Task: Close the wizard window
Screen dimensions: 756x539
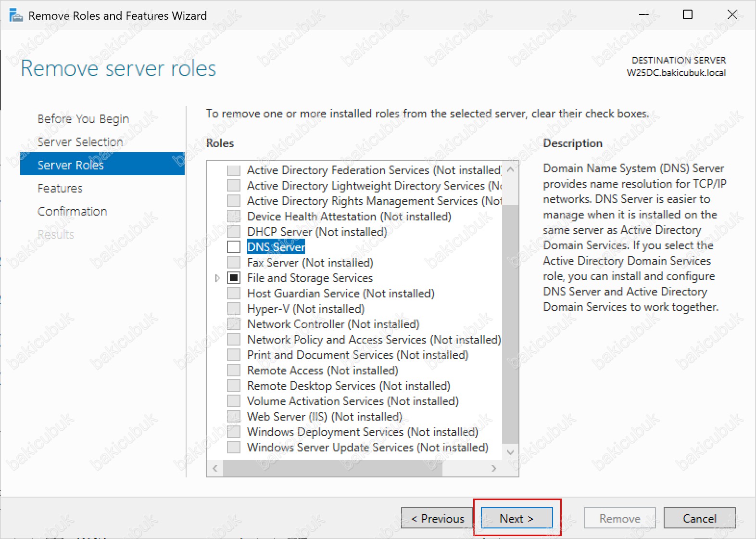Action: [732, 15]
